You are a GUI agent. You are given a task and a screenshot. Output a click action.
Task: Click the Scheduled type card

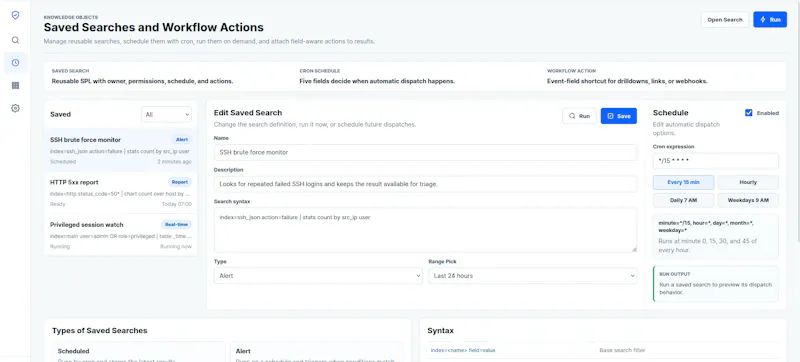point(139,352)
